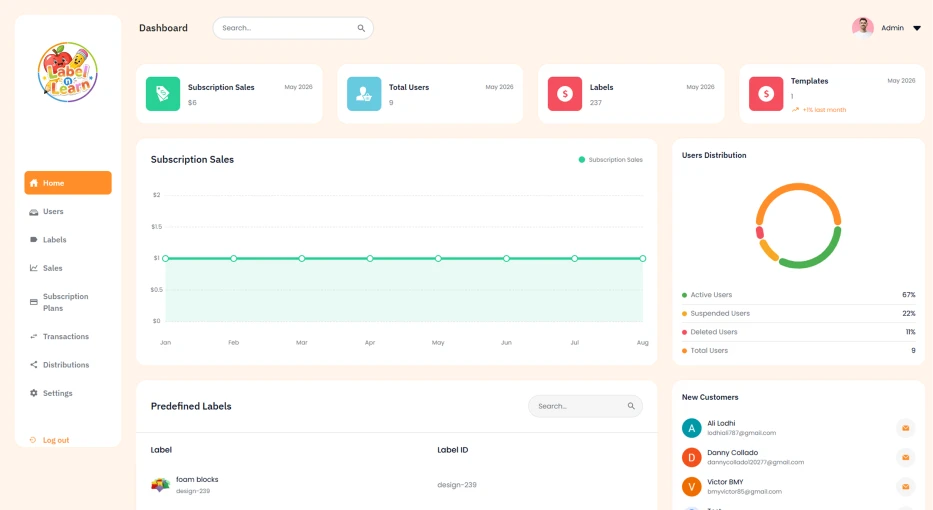Click the Labels count 237

coord(596,103)
